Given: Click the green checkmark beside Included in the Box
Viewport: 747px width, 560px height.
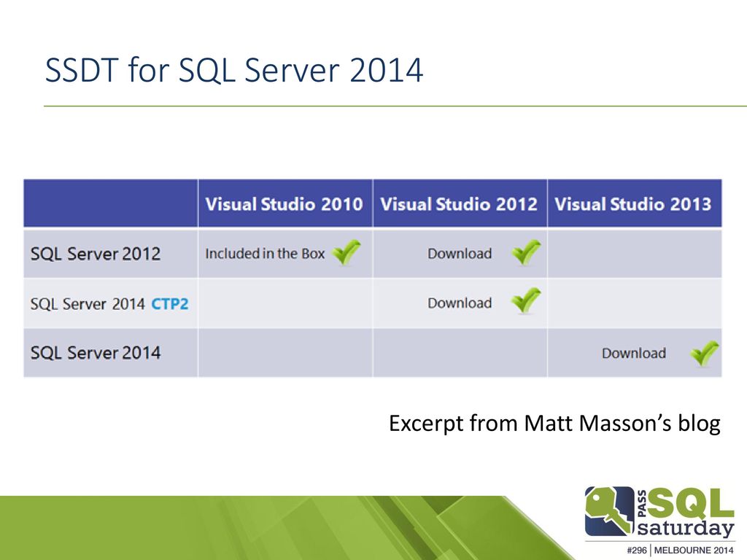Looking at the screenshot, I should 347,253.
